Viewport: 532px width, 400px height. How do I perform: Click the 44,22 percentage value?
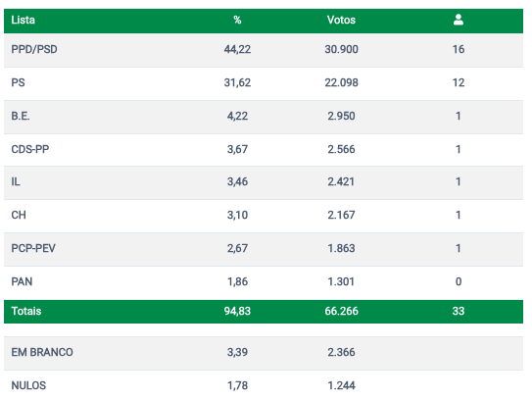[x=237, y=50]
